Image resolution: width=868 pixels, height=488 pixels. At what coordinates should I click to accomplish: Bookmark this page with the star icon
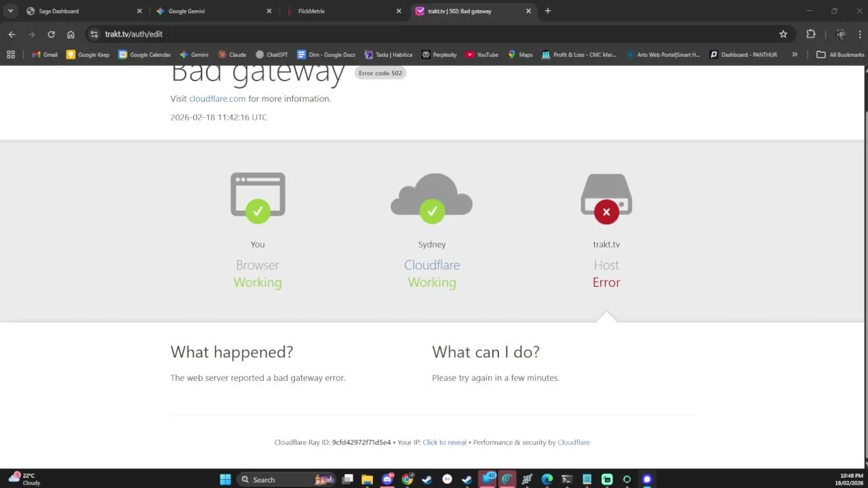coord(783,34)
